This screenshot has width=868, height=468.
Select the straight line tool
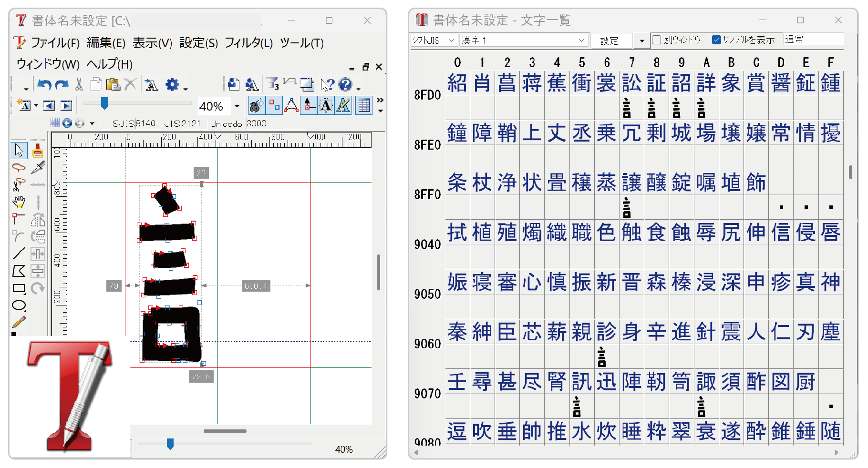[19, 254]
